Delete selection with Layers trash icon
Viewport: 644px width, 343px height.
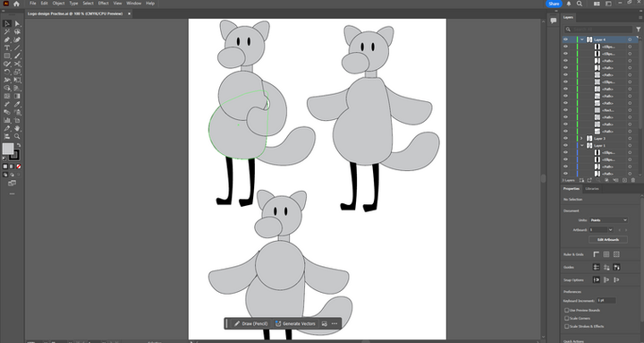633,180
